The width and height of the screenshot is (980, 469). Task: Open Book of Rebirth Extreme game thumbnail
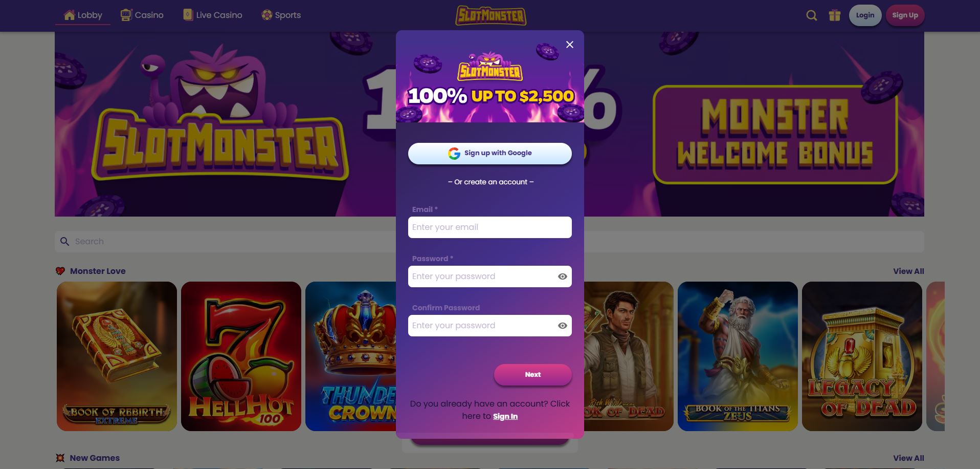117,356
